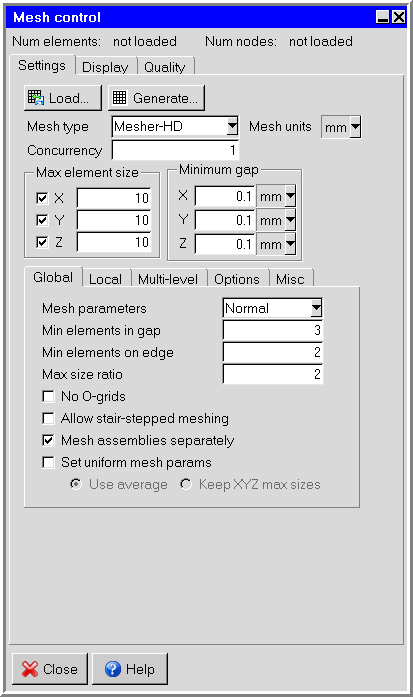Select the Settings tab
This screenshot has width=413, height=697.
click(42, 65)
